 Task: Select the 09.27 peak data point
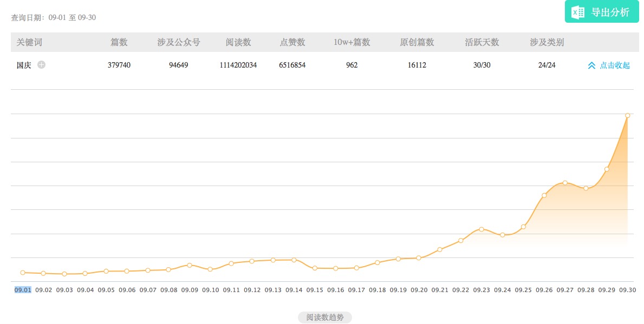(565, 183)
